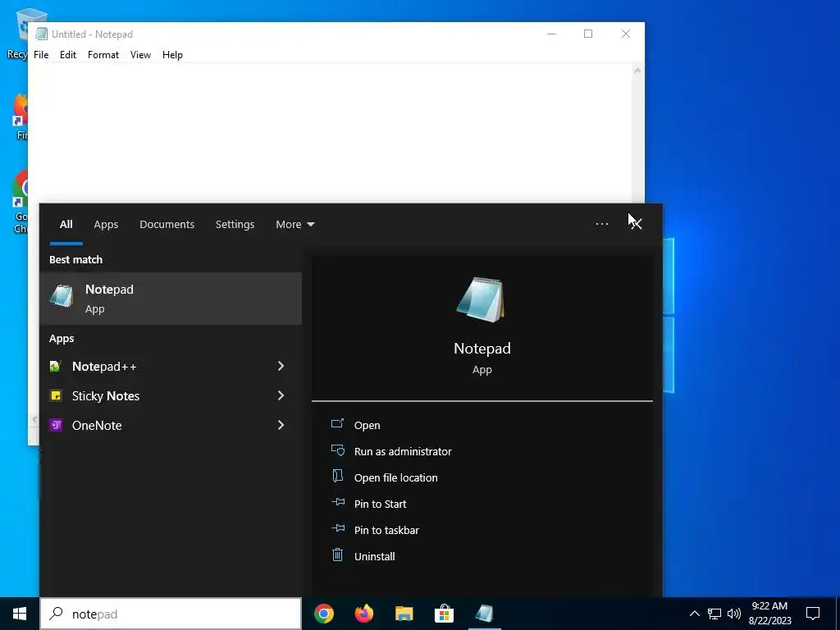The width and height of the screenshot is (840, 630).
Task: Click the large Notepad icon in preview pane
Action: point(481,299)
